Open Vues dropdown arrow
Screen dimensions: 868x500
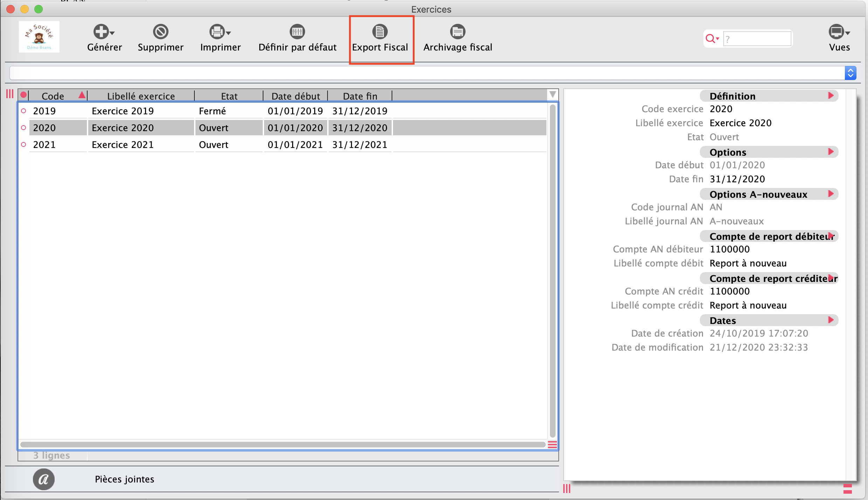click(848, 33)
